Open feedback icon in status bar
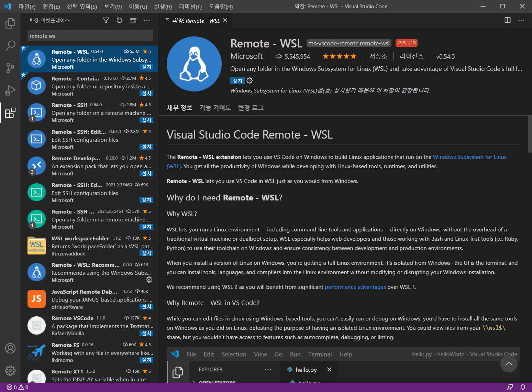The height and width of the screenshot is (392, 532). [510, 387]
